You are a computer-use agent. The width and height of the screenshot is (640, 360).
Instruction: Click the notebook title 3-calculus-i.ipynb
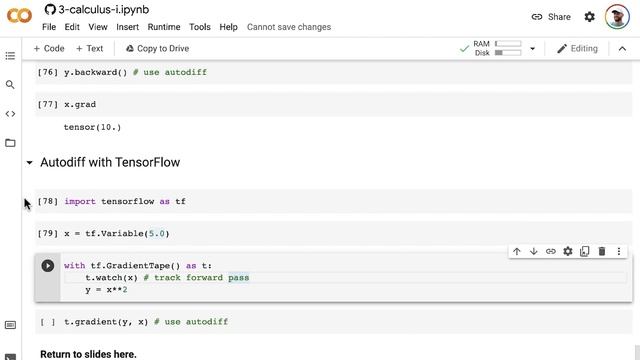pos(103,9)
